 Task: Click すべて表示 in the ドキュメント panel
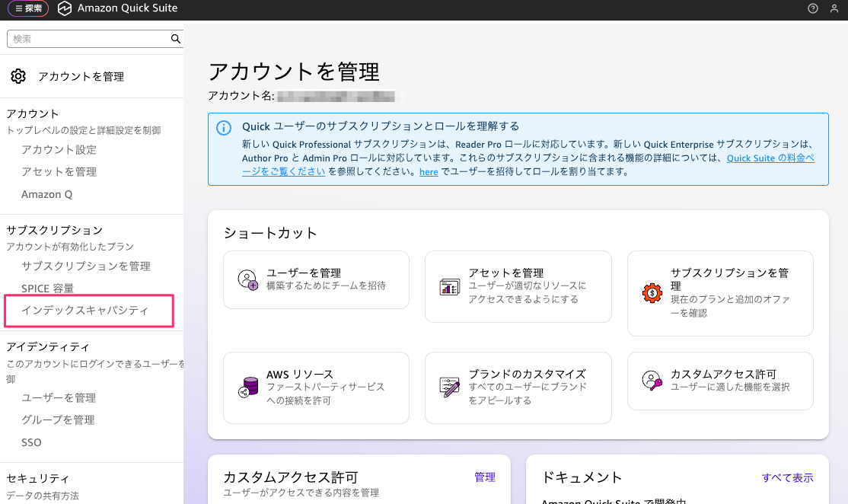787,478
